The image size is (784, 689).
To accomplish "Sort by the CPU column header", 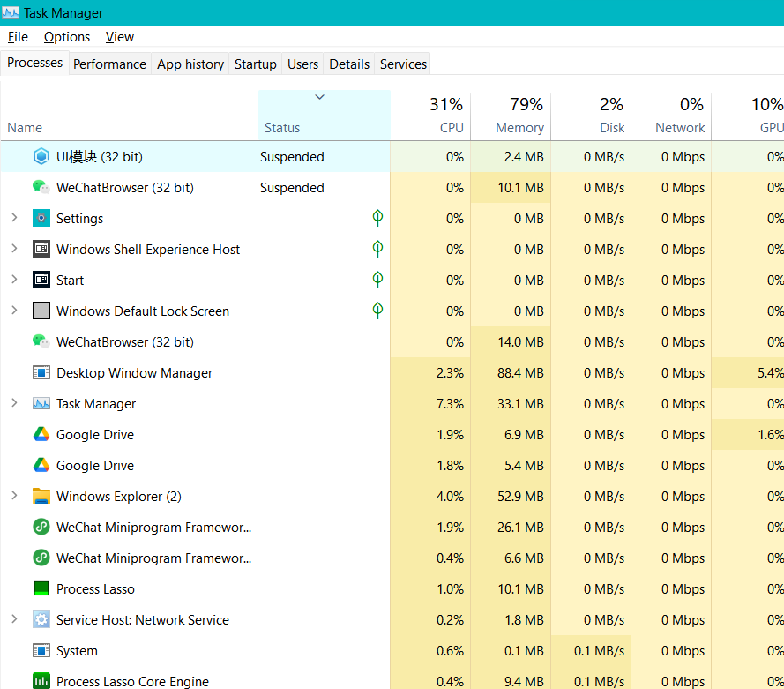I will tap(430, 116).
